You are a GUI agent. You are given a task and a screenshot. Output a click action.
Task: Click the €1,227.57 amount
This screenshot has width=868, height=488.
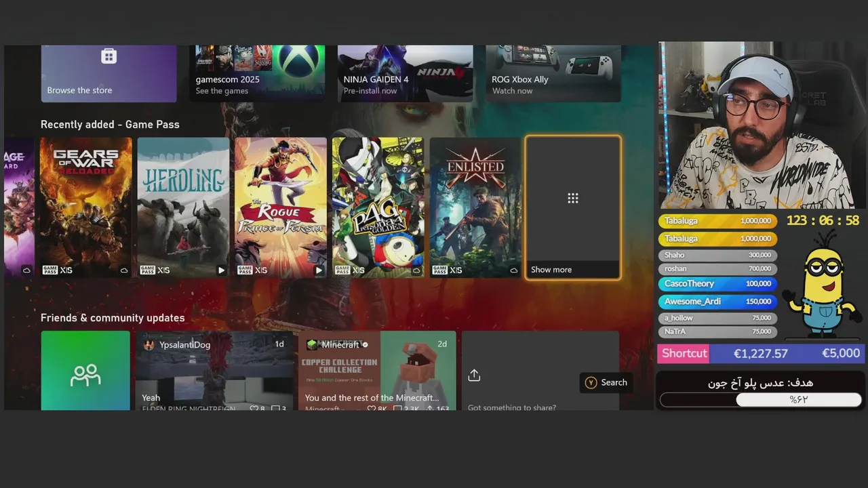pyautogui.click(x=760, y=354)
